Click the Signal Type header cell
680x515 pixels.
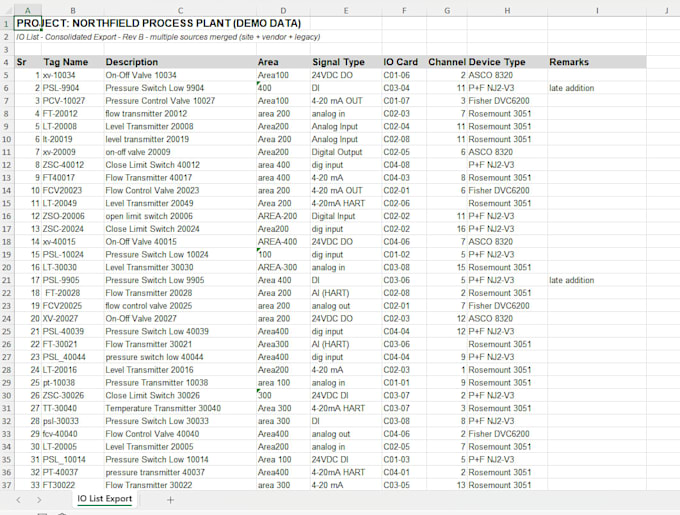[346, 62]
